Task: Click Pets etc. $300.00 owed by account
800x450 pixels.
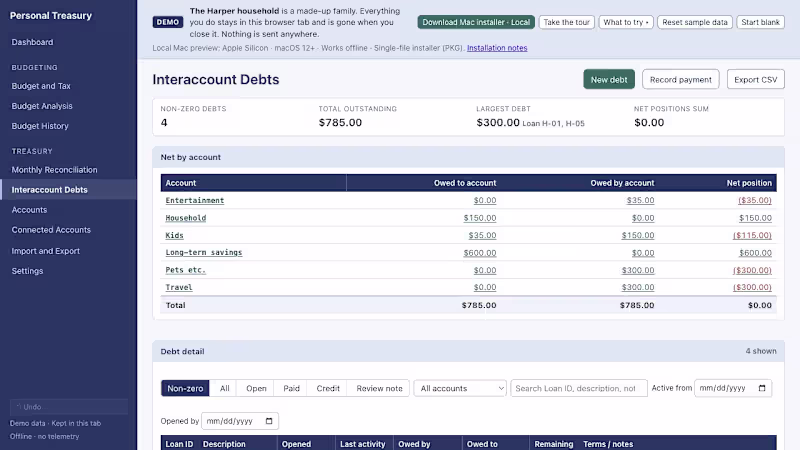Action: [x=638, y=270]
